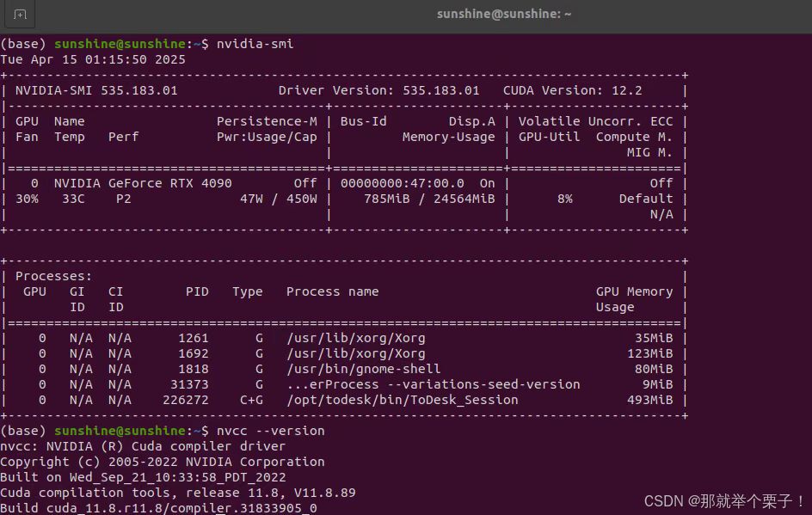Click the Compute M. header

[x=635, y=138]
